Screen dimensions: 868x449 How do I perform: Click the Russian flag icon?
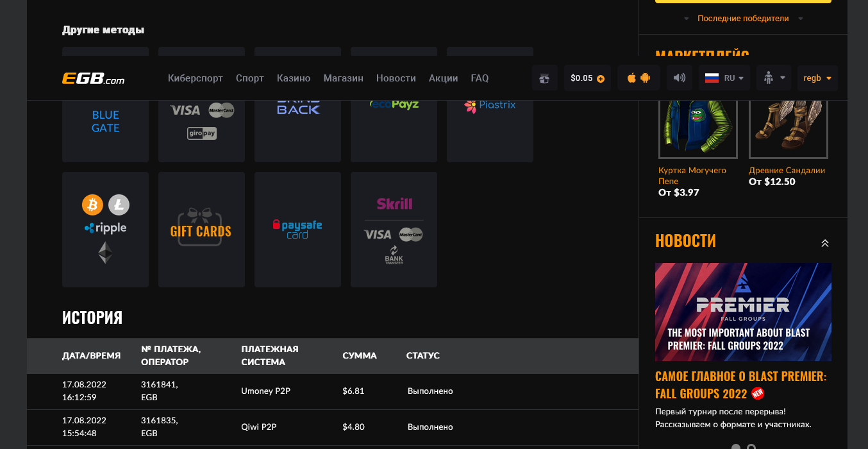click(x=712, y=78)
